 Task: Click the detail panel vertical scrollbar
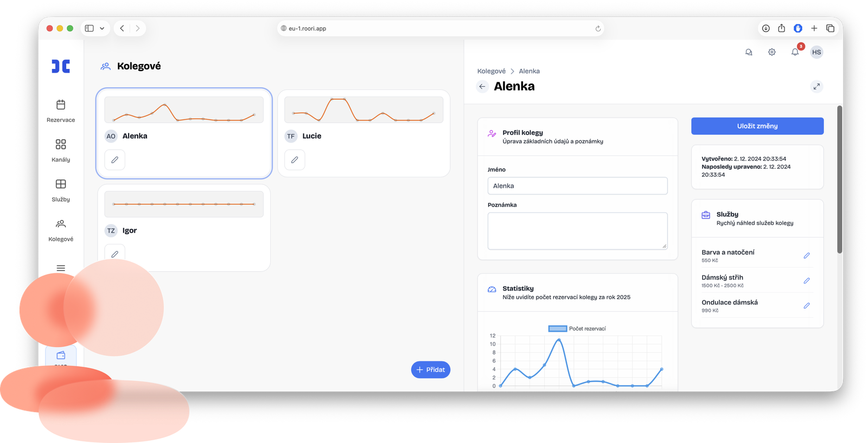pyautogui.click(x=839, y=179)
